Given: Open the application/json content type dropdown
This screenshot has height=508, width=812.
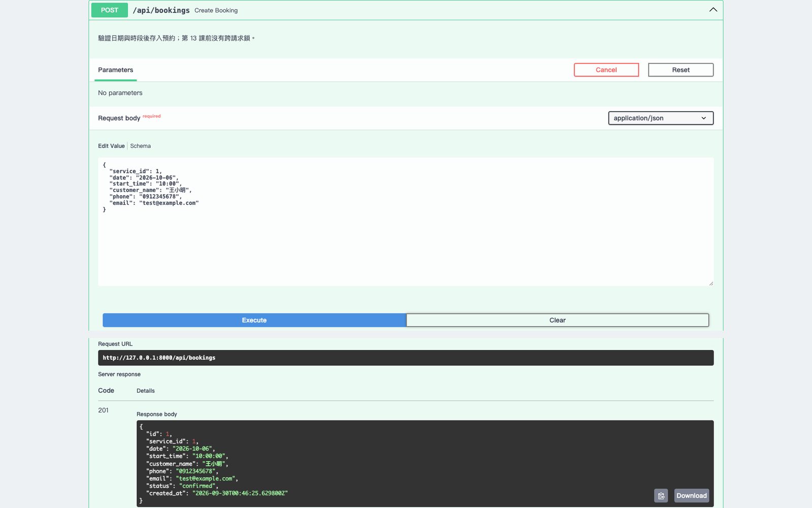Looking at the screenshot, I should 661,118.
